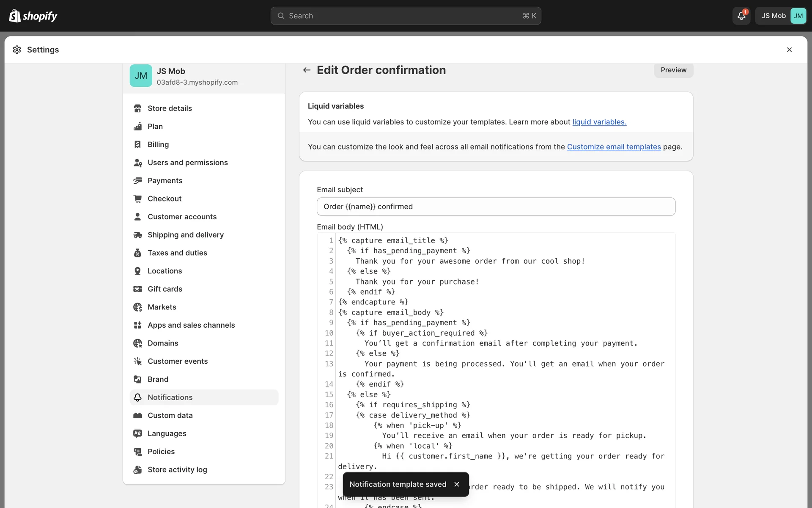Viewport: 812px width, 508px height.
Task: Click the Gift cards icon
Action: click(x=137, y=289)
